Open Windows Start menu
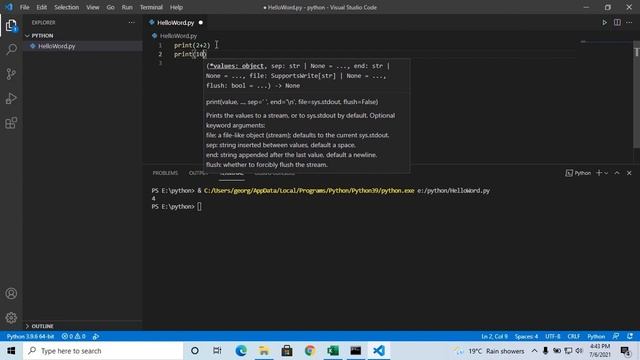Viewport: 640px width, 360px height. pos(11,351)
